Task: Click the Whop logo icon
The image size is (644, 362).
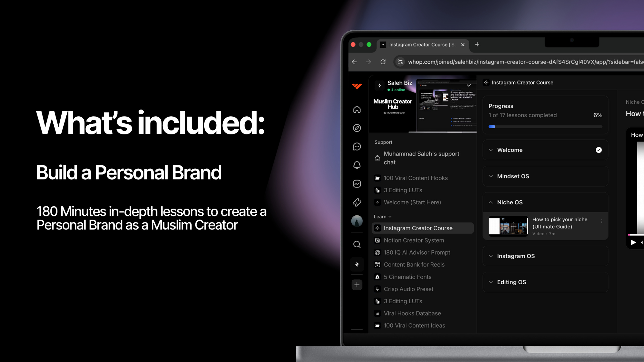Action: pos(357,86)
